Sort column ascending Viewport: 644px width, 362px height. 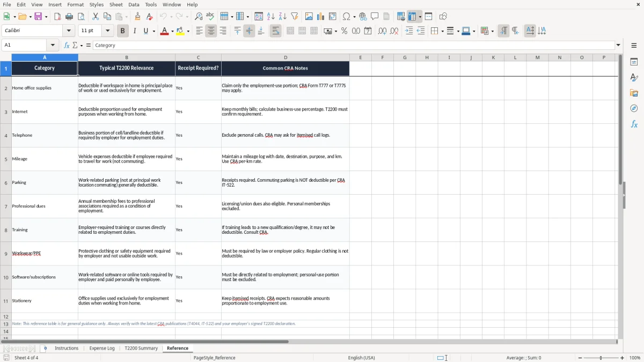270,17
